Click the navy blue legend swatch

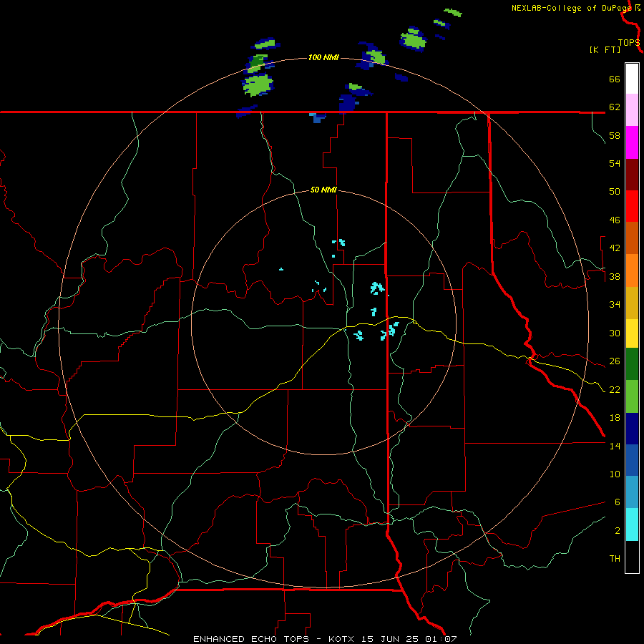pyautogui.click(x=632, y=429)
